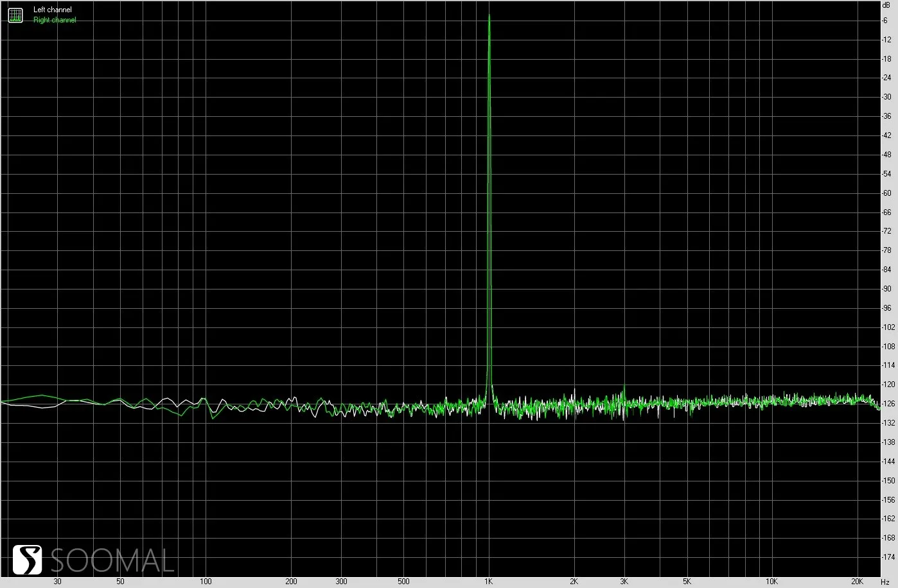Click the "300" frequency axis label
This screenshot has width=898, height=588.
(x=341, y=582)
